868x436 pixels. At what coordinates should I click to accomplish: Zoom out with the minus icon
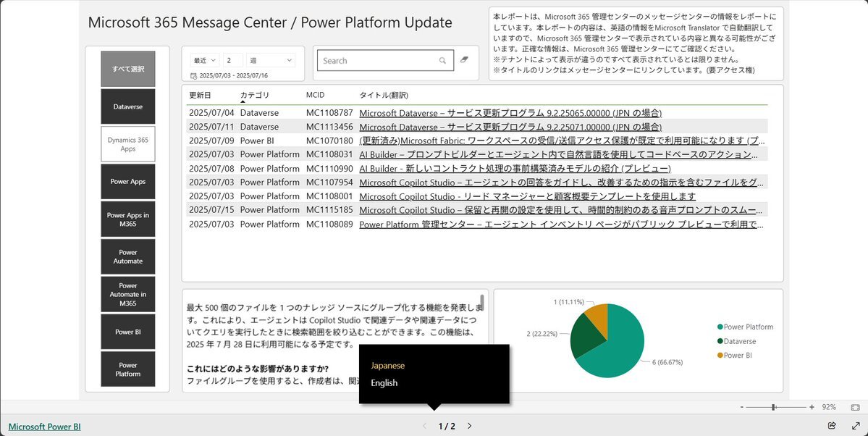pos(742,407)
